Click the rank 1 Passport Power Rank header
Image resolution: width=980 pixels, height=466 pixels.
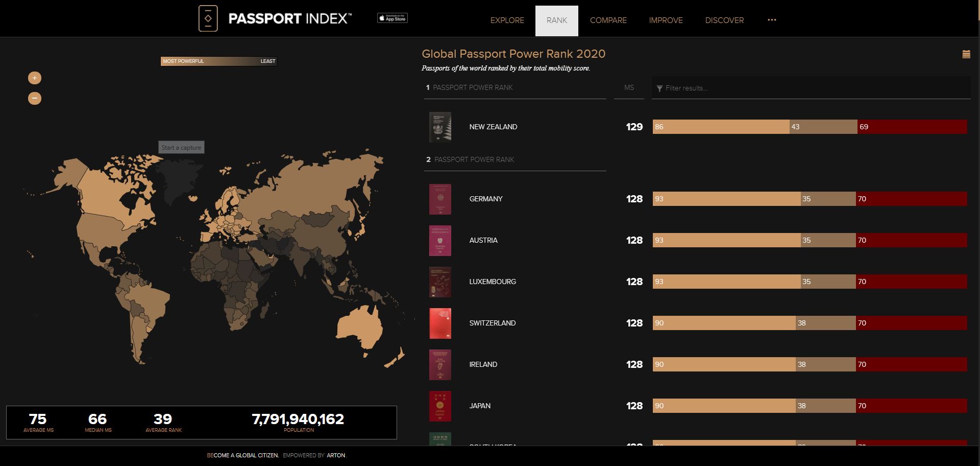[x=470, y=87]
